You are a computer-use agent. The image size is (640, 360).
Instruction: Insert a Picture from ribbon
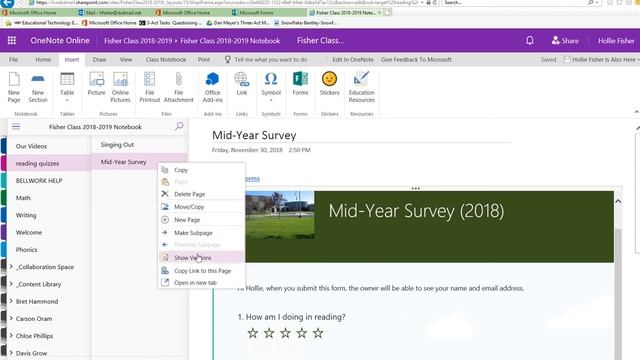click(96, 84)
